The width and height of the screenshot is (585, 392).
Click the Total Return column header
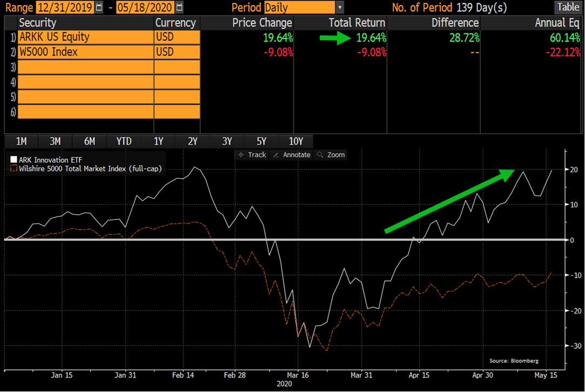tap(357, 23)
